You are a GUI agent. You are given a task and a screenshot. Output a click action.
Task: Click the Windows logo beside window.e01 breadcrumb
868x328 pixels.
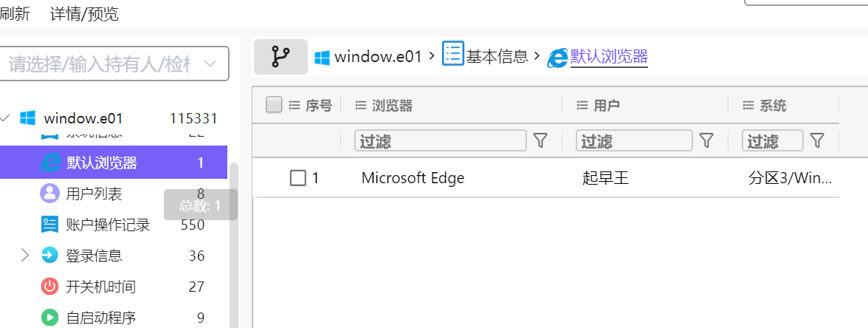(x=322, y=57)
